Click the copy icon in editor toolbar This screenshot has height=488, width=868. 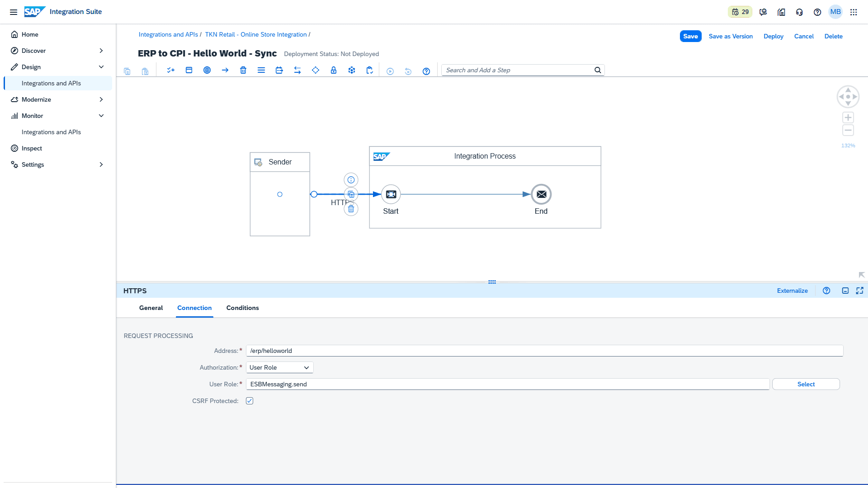(x=127, y=71)
